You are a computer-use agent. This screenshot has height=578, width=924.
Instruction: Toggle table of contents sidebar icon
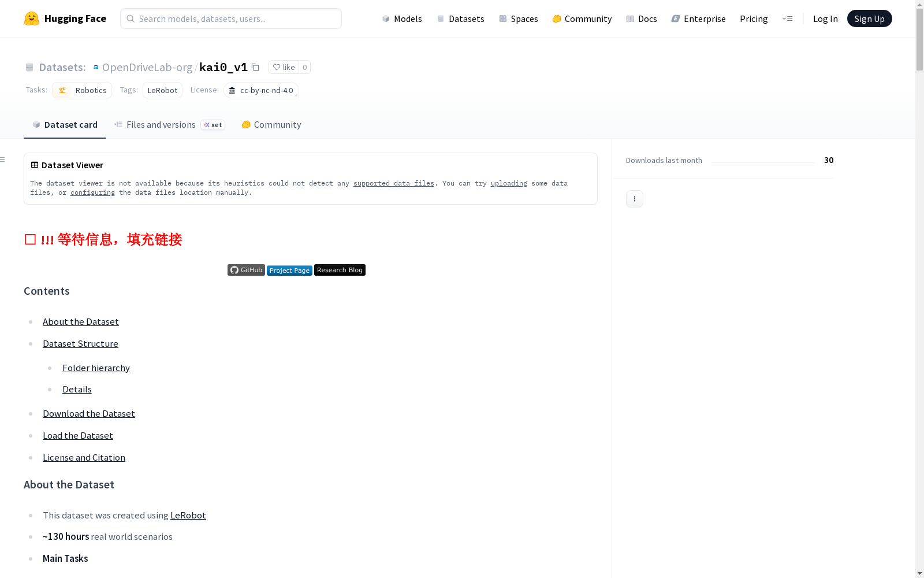click(3, 160)
